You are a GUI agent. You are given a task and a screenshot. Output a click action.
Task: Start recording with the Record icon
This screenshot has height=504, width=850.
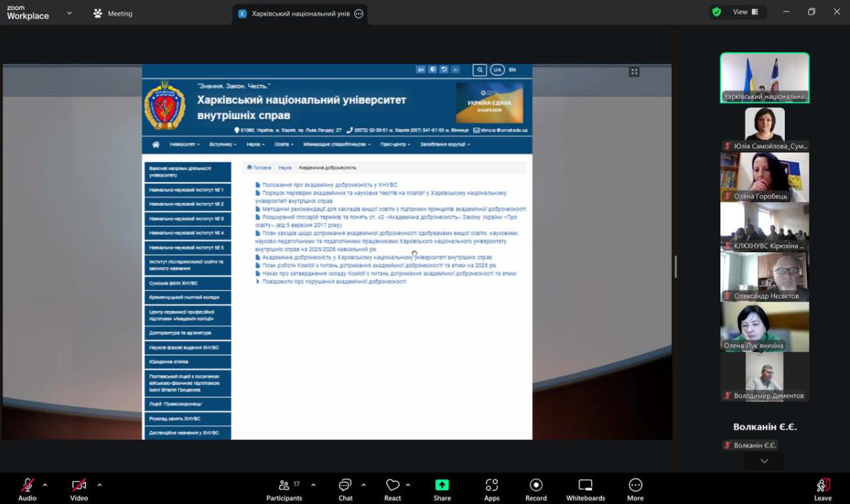pyautogui.click(x=536, y=486)
